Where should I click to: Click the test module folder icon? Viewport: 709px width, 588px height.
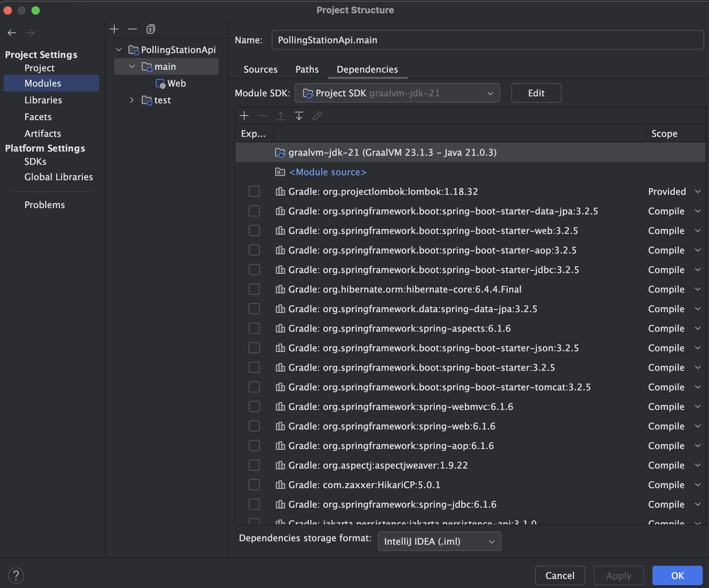(147, 101)
